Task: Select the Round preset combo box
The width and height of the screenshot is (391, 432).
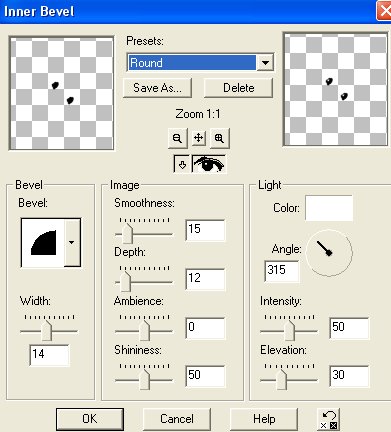Action: [201, 63]
